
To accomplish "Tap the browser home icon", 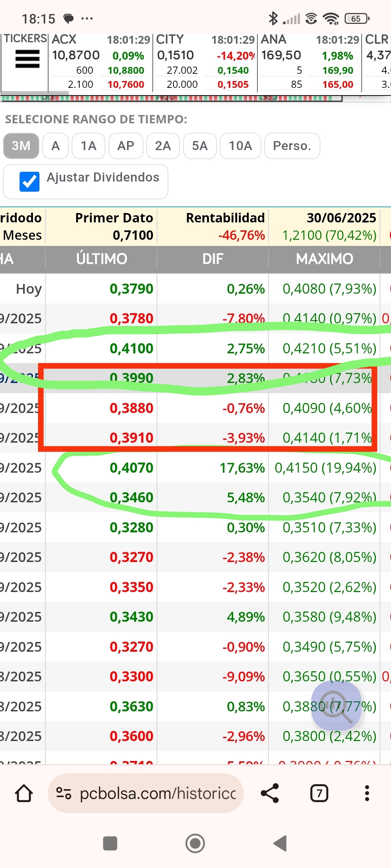I will tap(24, 793).
